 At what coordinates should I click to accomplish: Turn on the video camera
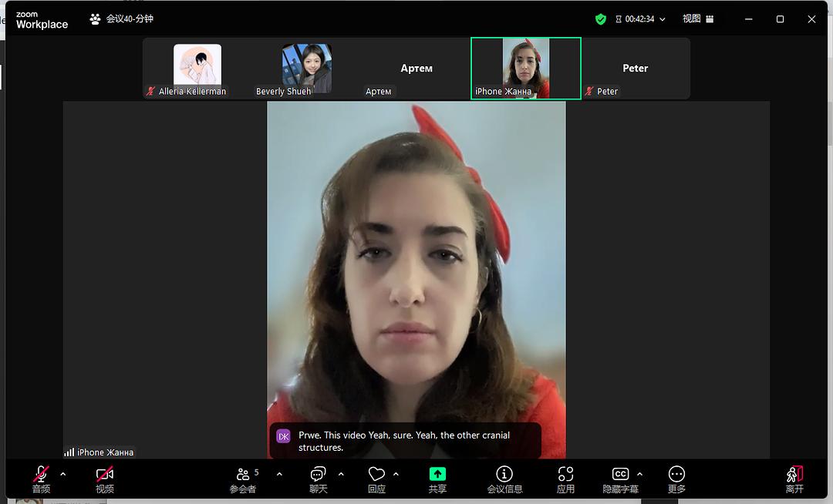[x=105, y=475]
